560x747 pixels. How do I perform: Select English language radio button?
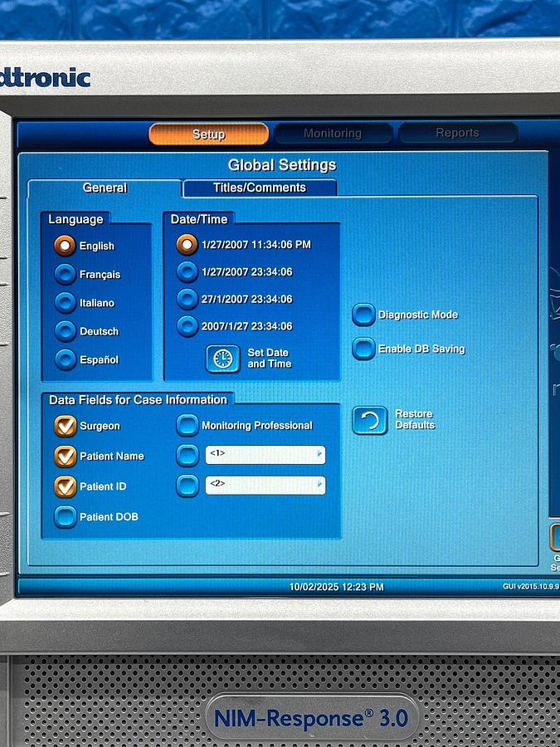[65, 246]
